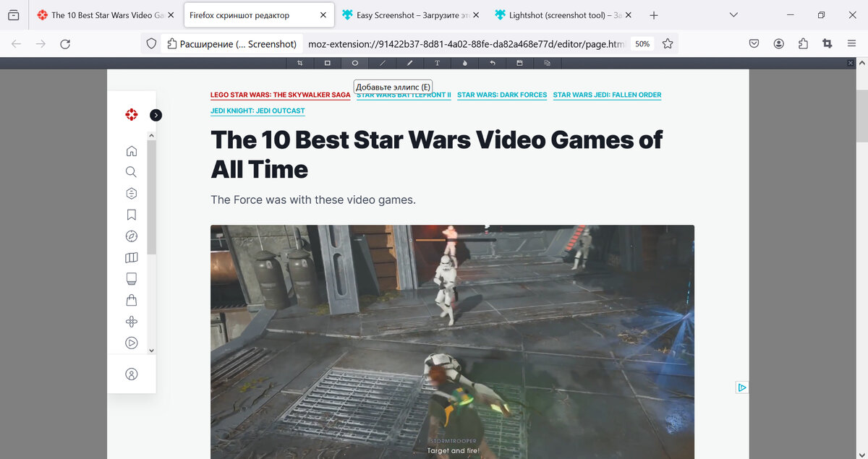The width and height of the screenshot is (868, 459).
Task: Click the Firefox View icon left of tabs
Action: tap(13, 14)
